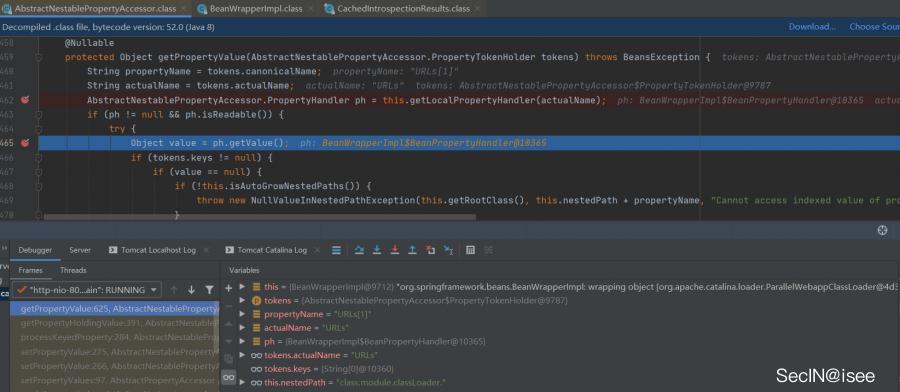The image size is (900, 392).
Task: Expand the 'actualName' variable node
Action: [242, 328]
